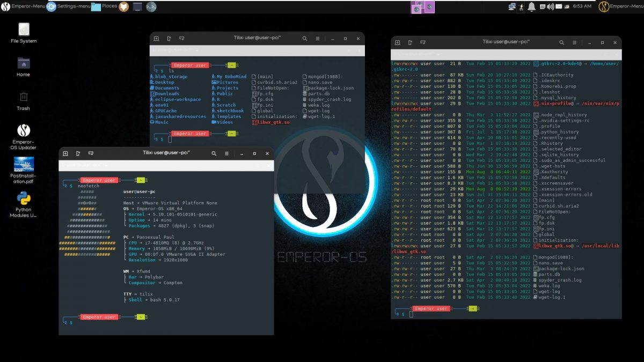
Task: Click javasharedresources in the ls output
Action: pos(180,116)
